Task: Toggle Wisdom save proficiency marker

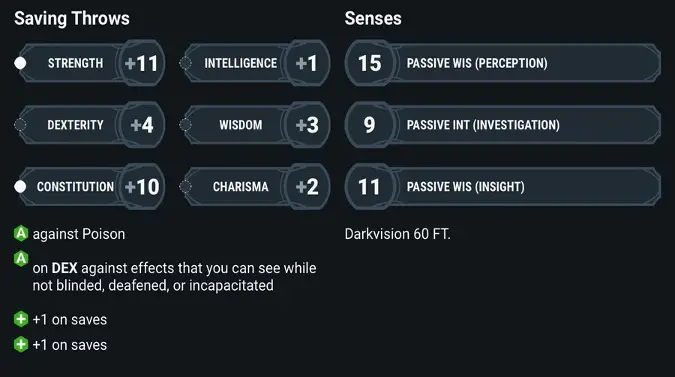Action: [185, 125]
